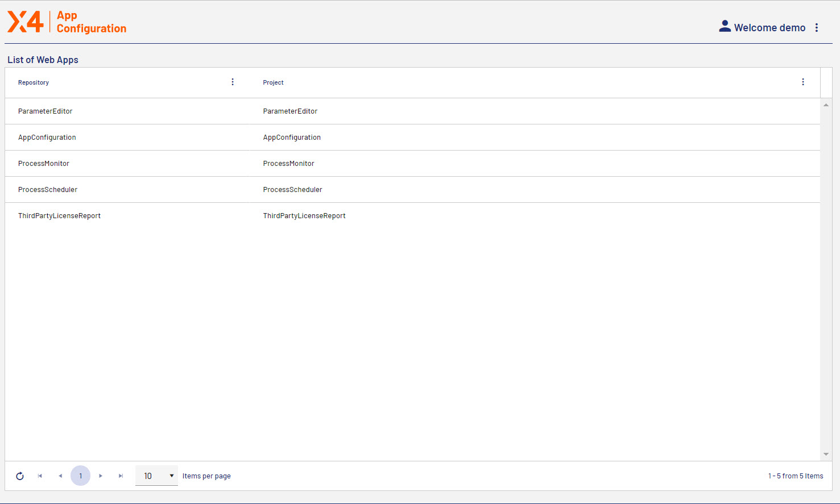Viewport: 840px width, 504px height.
Task: Open the AppConfiguration row
Action: coord(47,138)
